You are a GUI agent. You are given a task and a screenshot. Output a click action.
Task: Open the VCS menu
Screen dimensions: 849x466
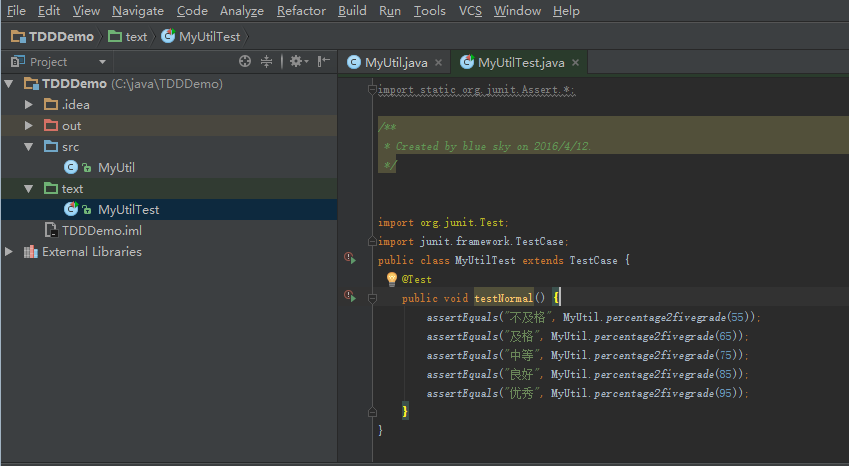click(x=470, y=11)
